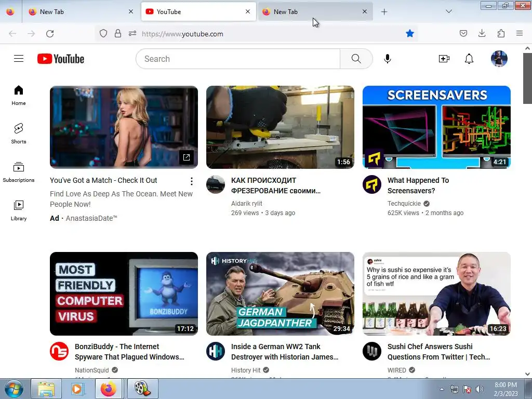The height and width of the screenshot is (399, 532).
Task: Click the magnifying glass search button
Action: pyautogui.click(x=356, y=59)
